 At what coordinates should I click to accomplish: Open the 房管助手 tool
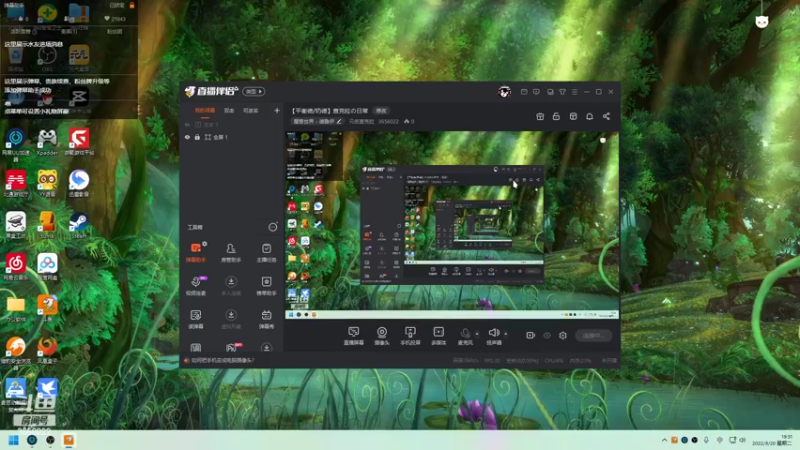231,252
